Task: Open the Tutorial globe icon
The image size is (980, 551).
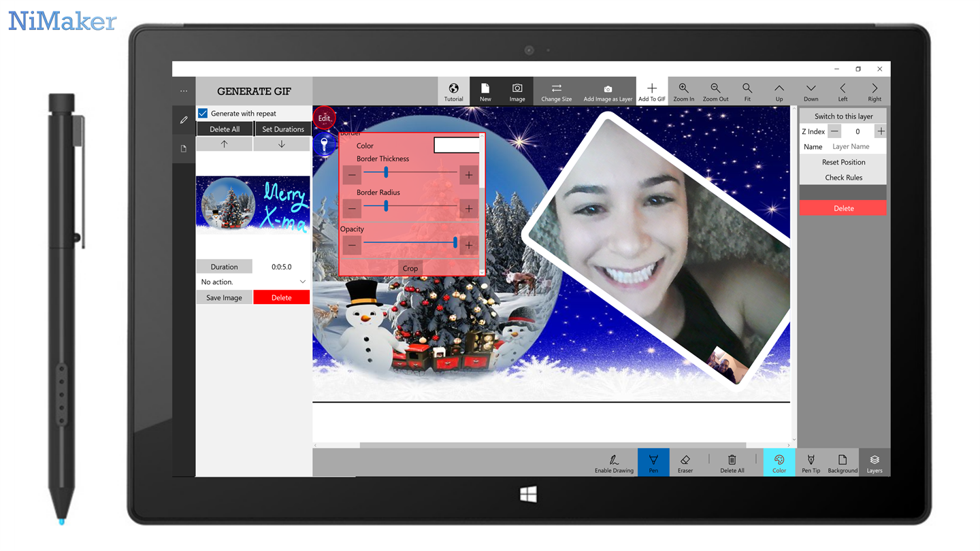Action: click(x=453, y=91)
